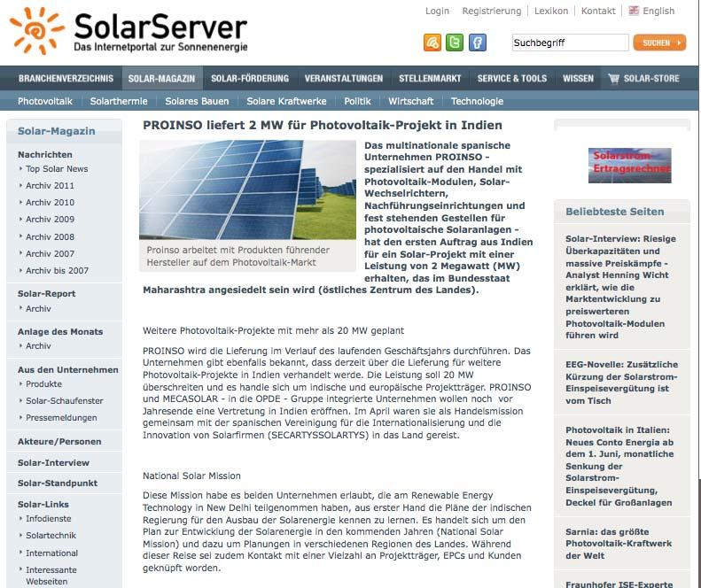Switch language to English
The height and width of the screenshot is (588, 701).
pyautogui.click(x=658, y=11)
